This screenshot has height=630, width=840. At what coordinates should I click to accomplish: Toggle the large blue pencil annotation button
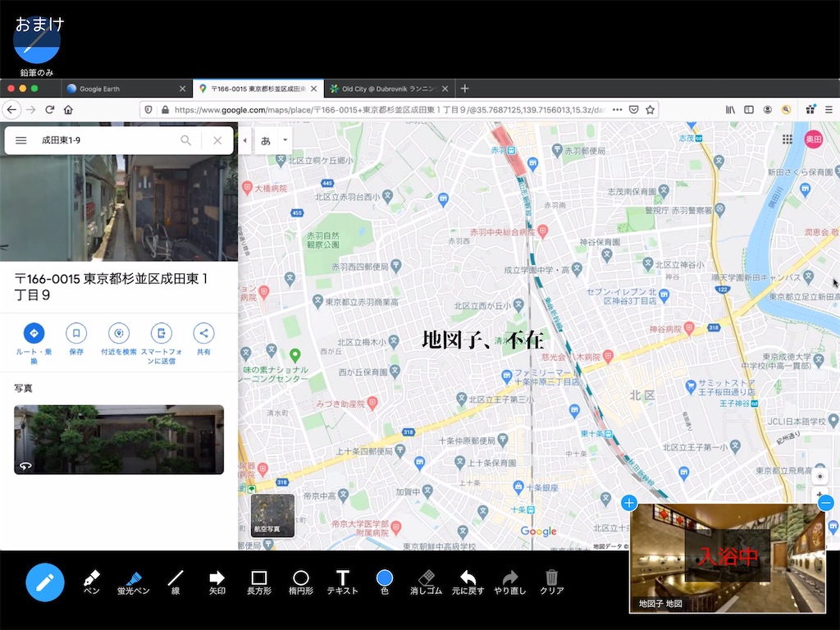click(x=45, y=582)
